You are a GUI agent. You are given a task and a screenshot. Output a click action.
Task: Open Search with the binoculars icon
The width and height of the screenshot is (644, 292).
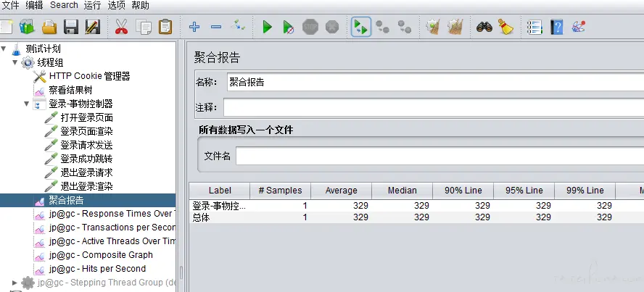click(x=484, y=27)
